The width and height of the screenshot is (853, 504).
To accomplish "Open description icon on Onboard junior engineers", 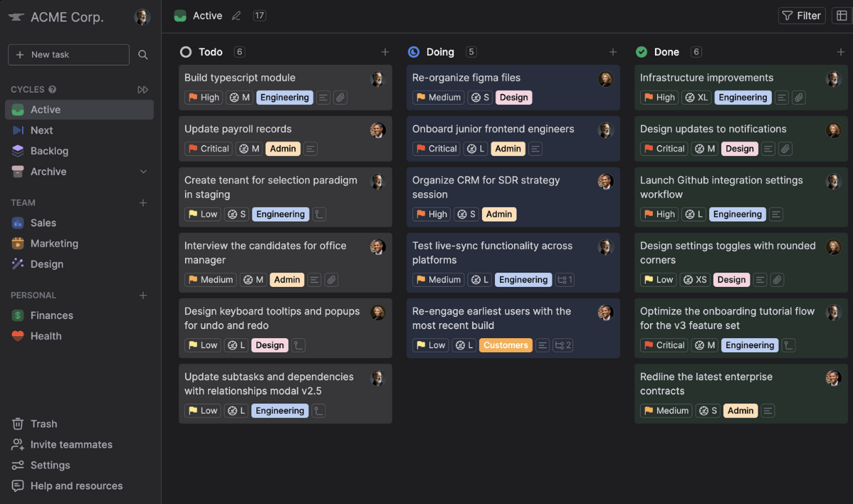I will [535, 149].
